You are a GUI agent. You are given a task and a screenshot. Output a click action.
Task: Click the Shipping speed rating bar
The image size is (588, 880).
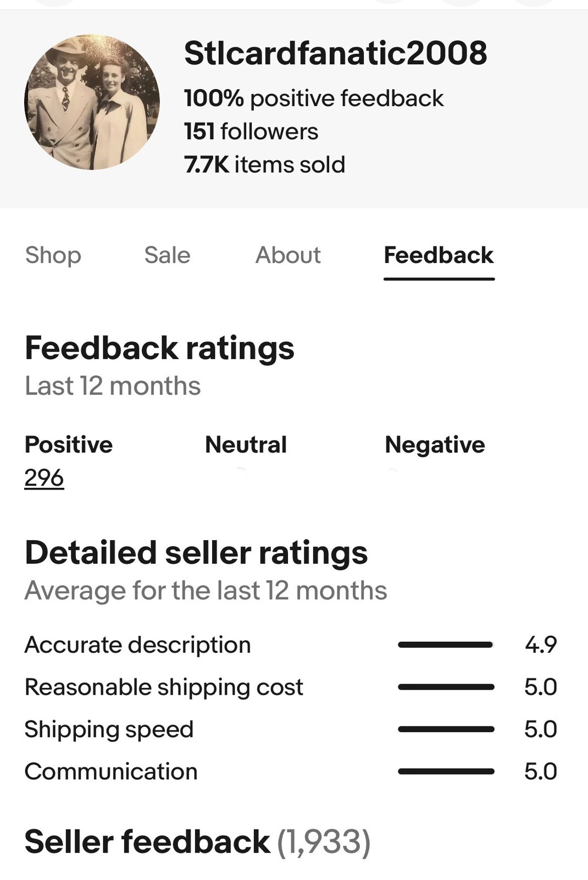point(446,729)
